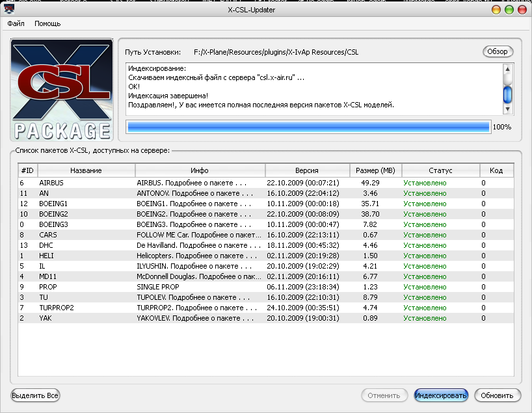This screenshot has width=532, height=413.
Task: Close window with the red button
Action: (522, 10)
